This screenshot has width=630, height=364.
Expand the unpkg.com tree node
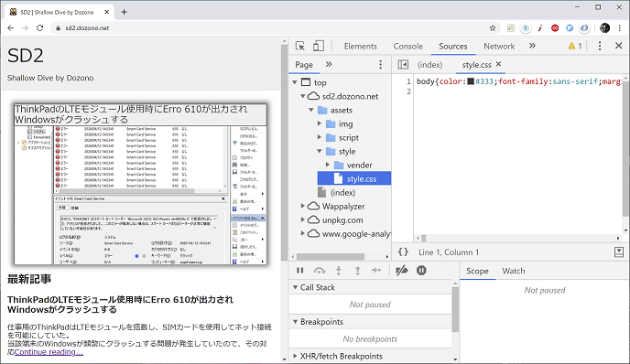click(302, 219)
